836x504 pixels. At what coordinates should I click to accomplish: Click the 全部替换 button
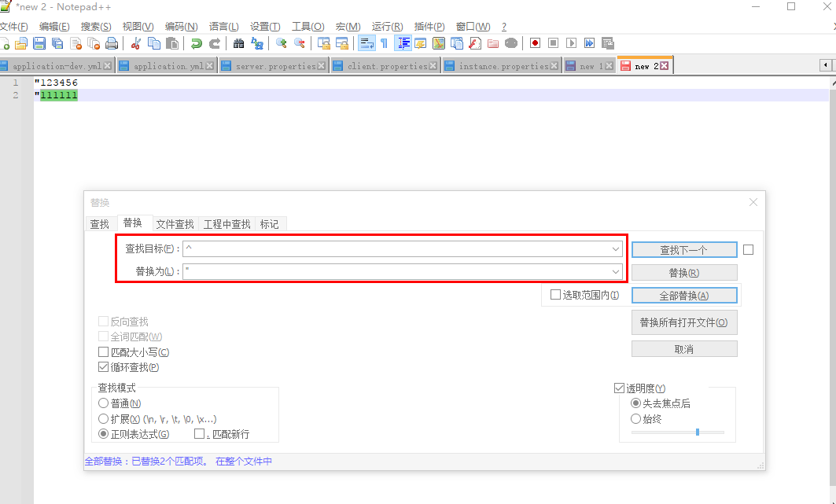tap(684, 296)
